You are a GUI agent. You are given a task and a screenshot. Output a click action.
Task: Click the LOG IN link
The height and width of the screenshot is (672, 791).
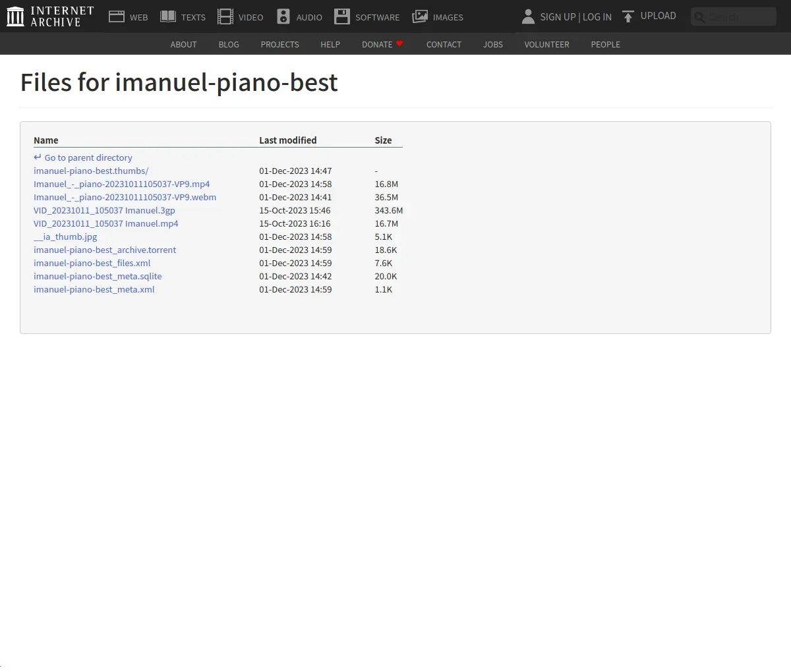click(x=597, y=17)
